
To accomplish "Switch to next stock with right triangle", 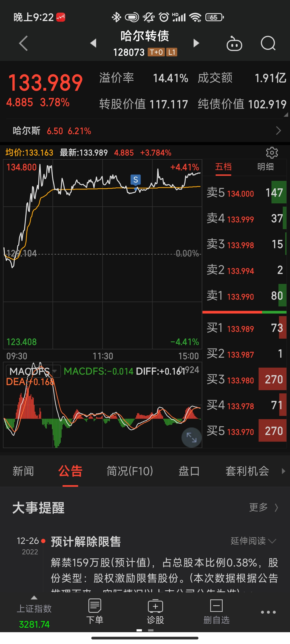I will pyautogui.click(x=196, y=43).
